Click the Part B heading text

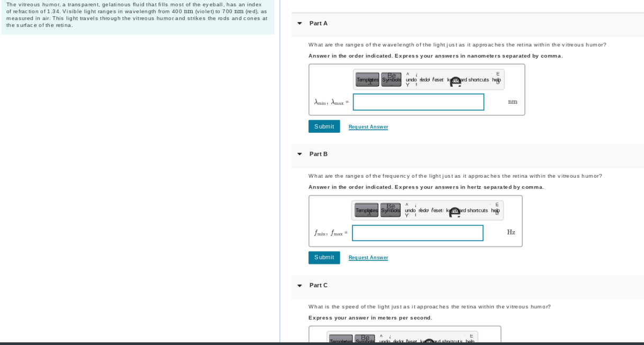(x=319, y=154)
